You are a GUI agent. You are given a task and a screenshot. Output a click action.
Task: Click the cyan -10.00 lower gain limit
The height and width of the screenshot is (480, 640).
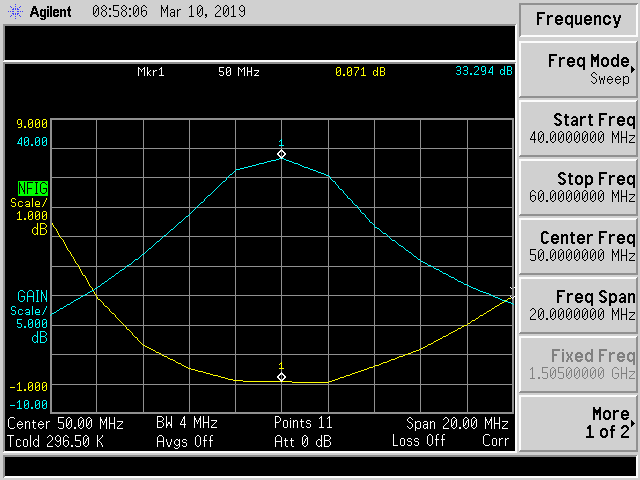28,405
